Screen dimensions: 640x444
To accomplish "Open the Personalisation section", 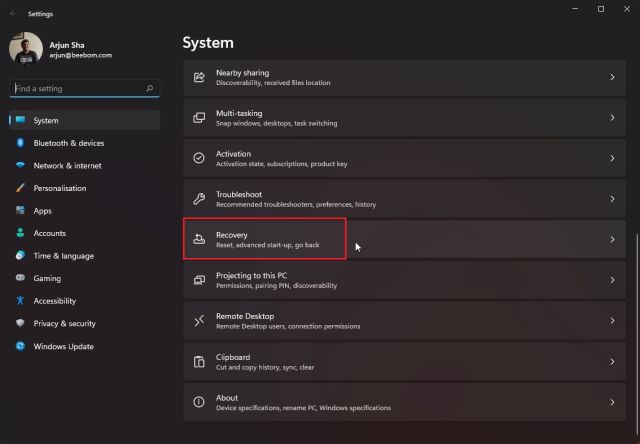I will (x=84, y=188).
